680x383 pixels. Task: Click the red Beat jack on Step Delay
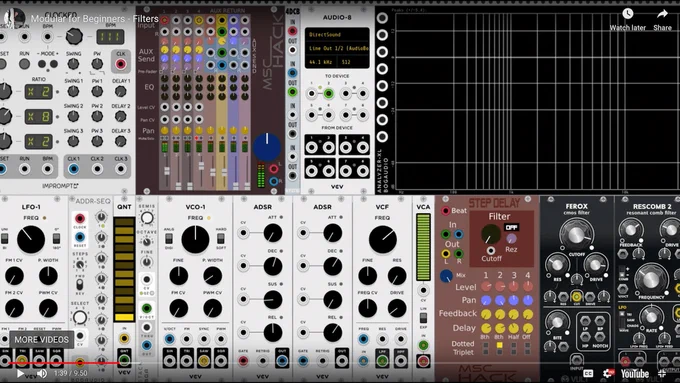[445, 211]
